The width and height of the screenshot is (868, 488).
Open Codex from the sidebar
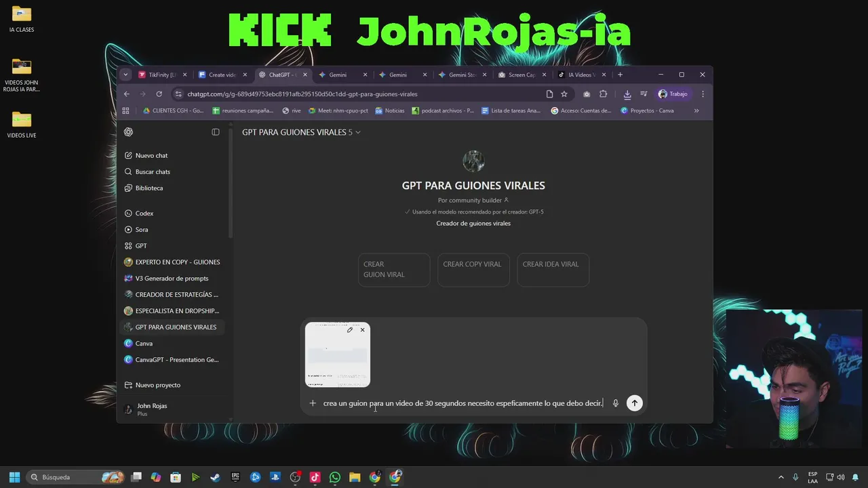[x=144, y=213]
